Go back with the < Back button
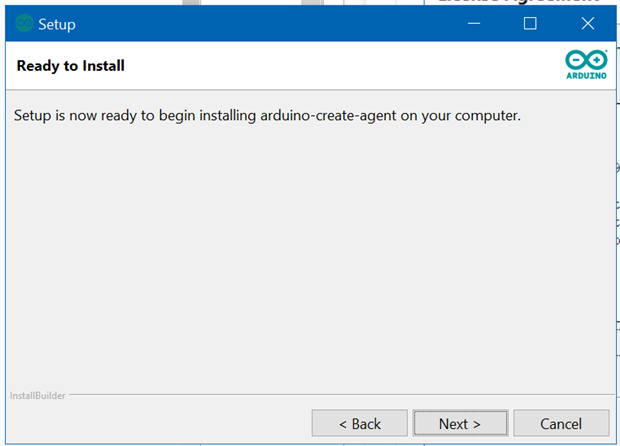The image size is (620, 446). [x=359, y=423]
